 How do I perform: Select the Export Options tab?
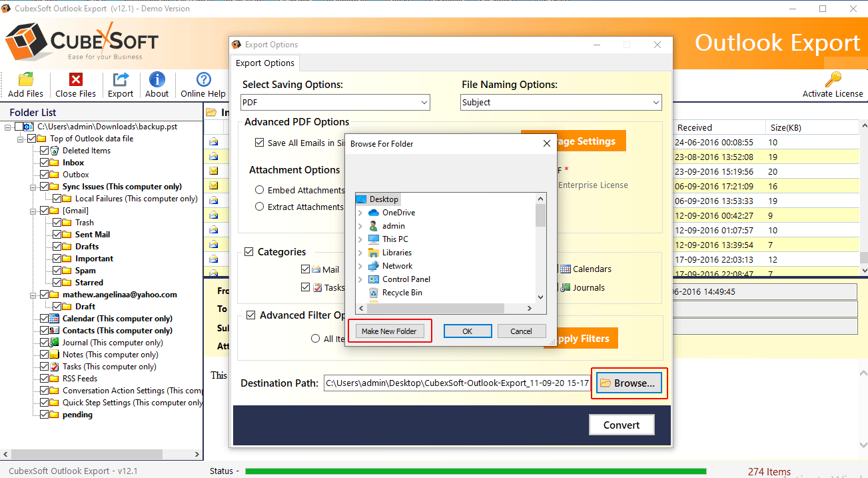(x=265, y=63)
